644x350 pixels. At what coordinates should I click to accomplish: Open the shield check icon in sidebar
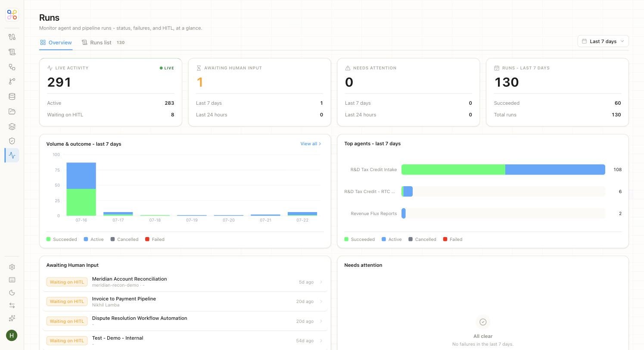coord(12,141)
